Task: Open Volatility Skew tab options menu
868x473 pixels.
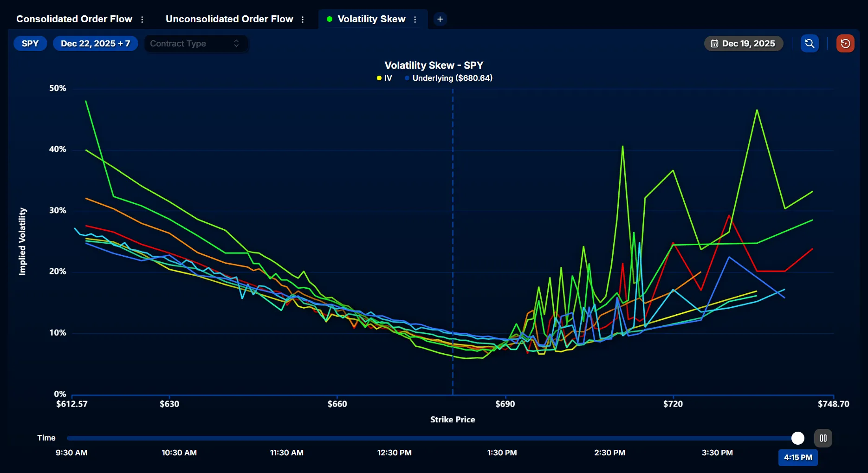Action: pos(415,19)
